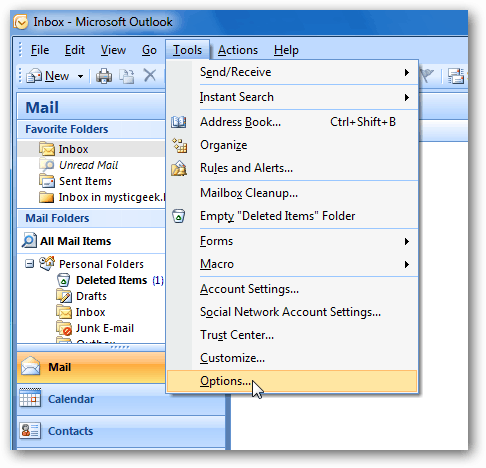Viewport: 486px width, 468px height.
Task: Expand the Instant Search submenu arrow
Action: (406, 97)
